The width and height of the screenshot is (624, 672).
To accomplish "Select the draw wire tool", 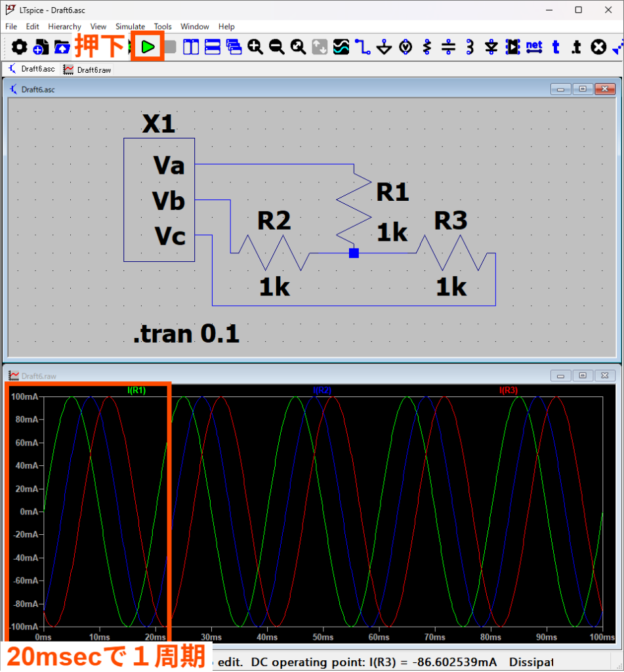I will (x=363, y=47).
